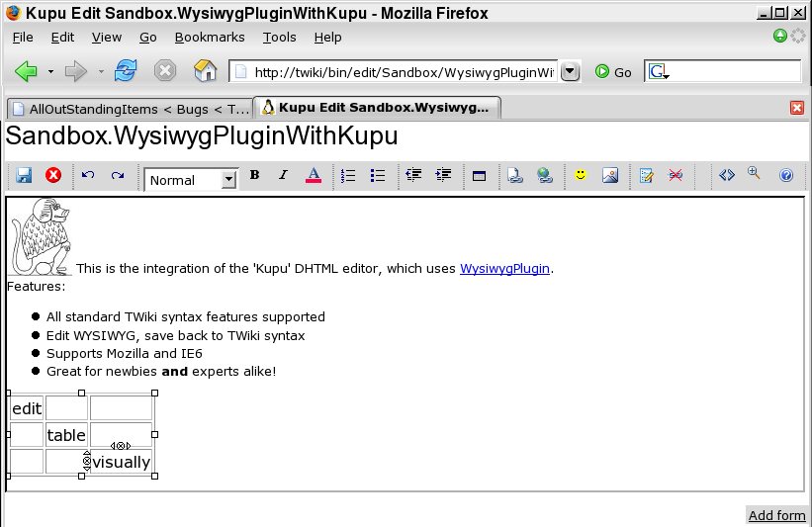Click the Save floppy disk icon
812x527 pixels.
(24, 175)
